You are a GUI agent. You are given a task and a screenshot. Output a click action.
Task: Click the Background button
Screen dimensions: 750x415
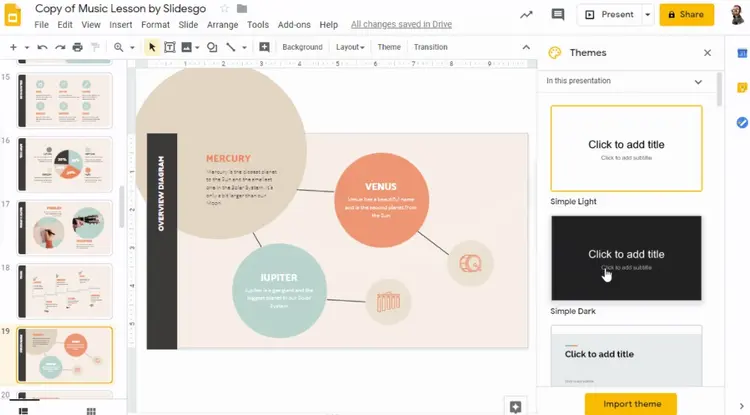(302, 47)
